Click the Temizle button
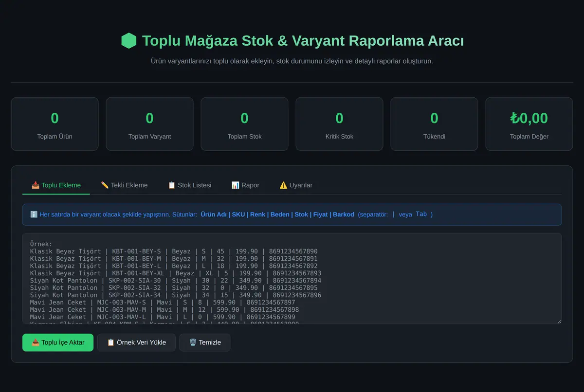This screenshot has width=584, height=392. coord(205,342)
